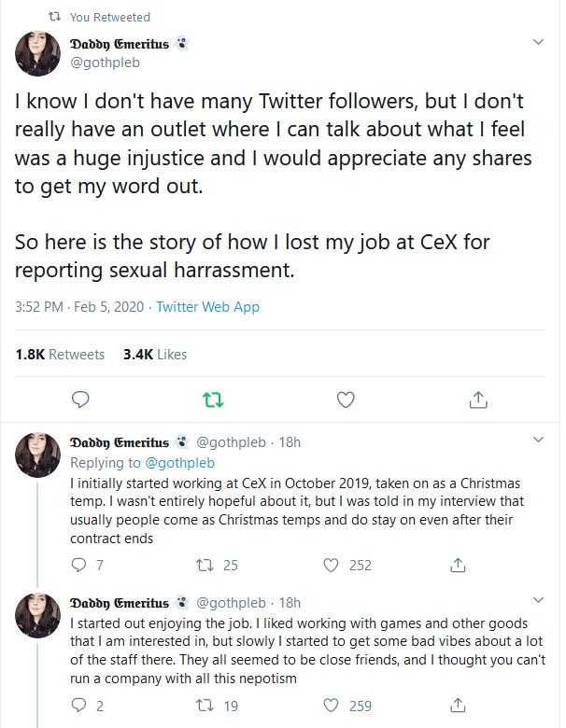Like the reply with 252 likes

coord(330,565)
